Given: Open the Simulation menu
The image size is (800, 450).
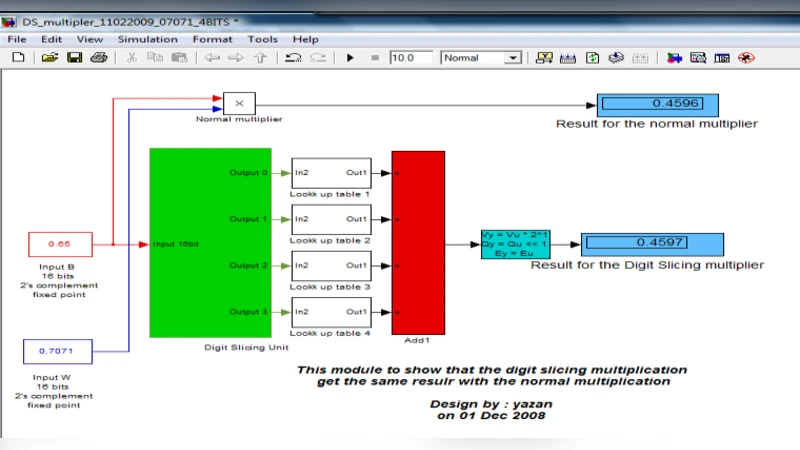Looking at the screenshot, I should pos(147,39).
